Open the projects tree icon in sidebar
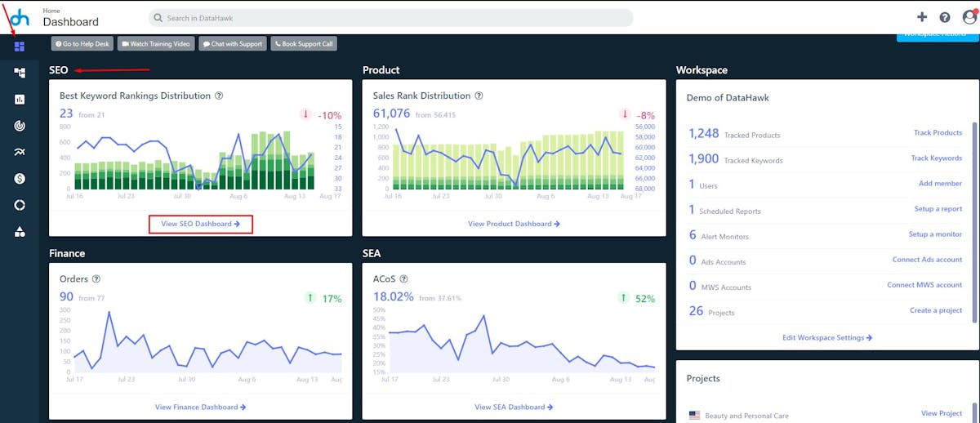Screen dimensions: 980x423 coord(20,73)
